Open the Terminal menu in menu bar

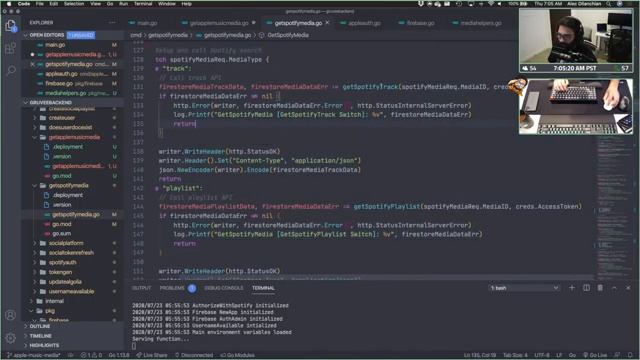[x=143, y=4]
